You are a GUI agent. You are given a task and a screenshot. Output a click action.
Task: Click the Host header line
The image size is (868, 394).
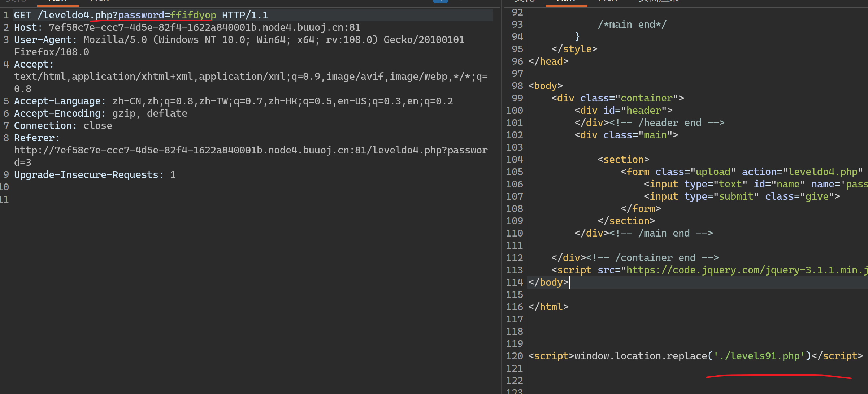click(x=187, y=27)
